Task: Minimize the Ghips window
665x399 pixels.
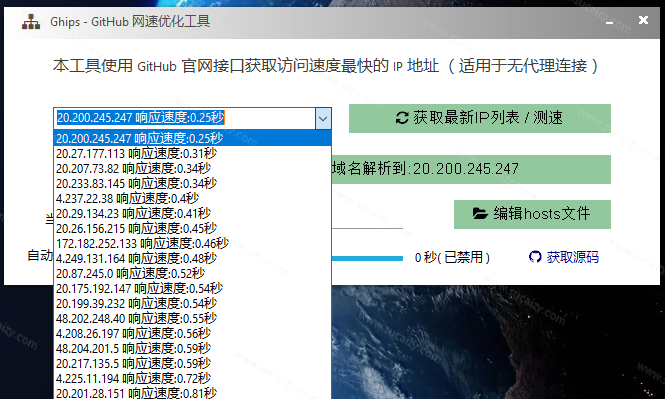Action: coord(609,21)
